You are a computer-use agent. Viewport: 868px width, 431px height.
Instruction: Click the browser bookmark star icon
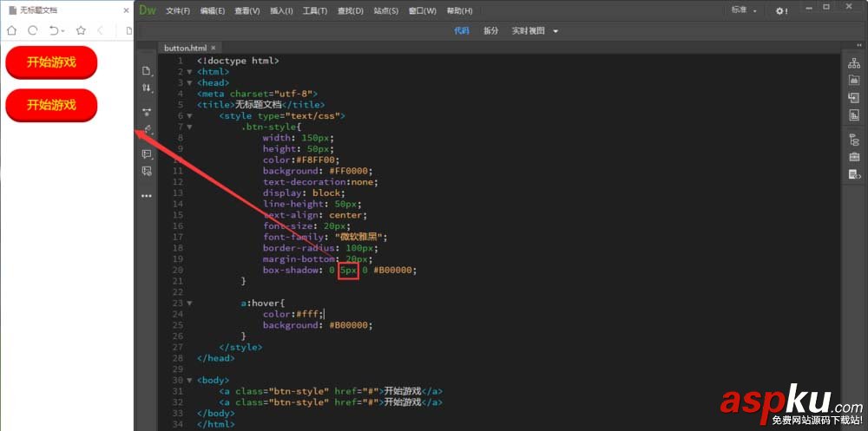click(81, 30)
